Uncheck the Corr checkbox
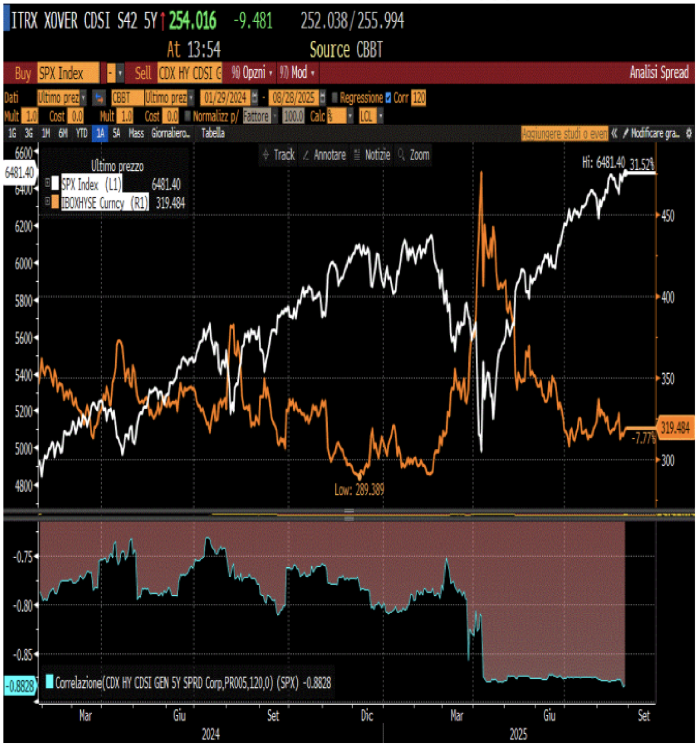The width and height of the screenshot is (700, 747). click(x=388, y=98)
